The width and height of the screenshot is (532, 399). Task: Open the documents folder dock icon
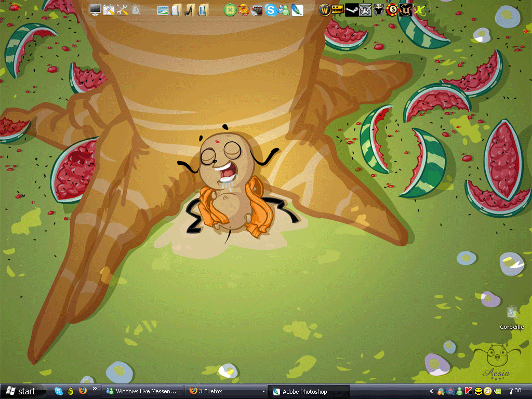point(177,10)
